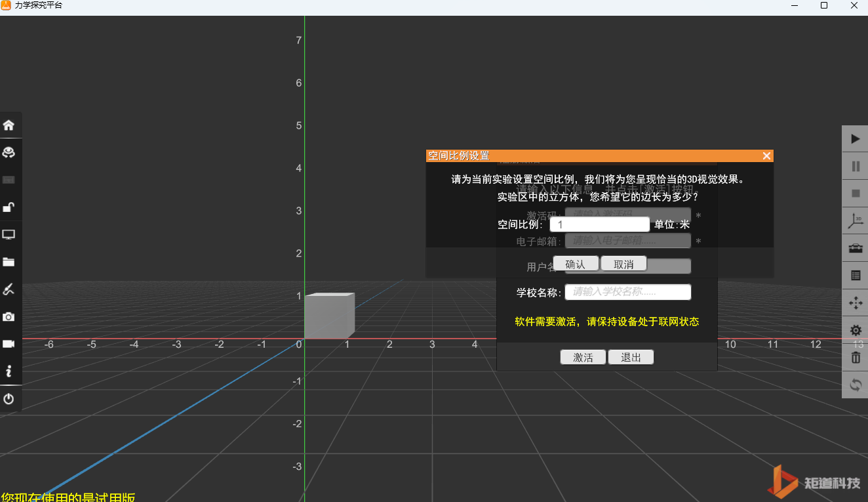Click the disabled keyboard icon in sidebar

(9, 180)
